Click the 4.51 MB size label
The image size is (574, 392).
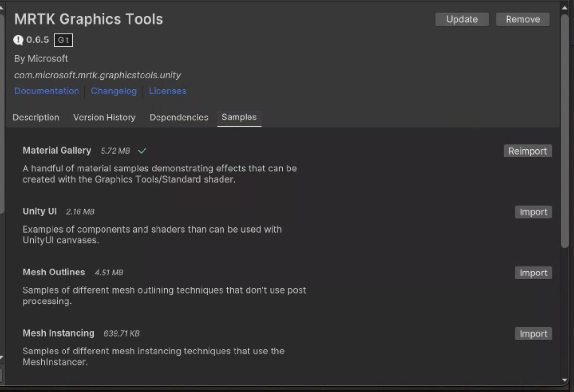pos(109,273)
